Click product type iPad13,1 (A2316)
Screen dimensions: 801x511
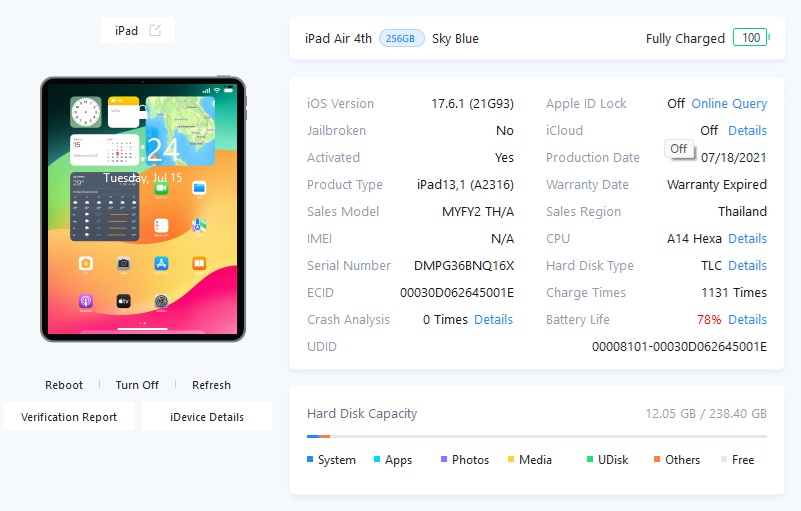[465, 185]
